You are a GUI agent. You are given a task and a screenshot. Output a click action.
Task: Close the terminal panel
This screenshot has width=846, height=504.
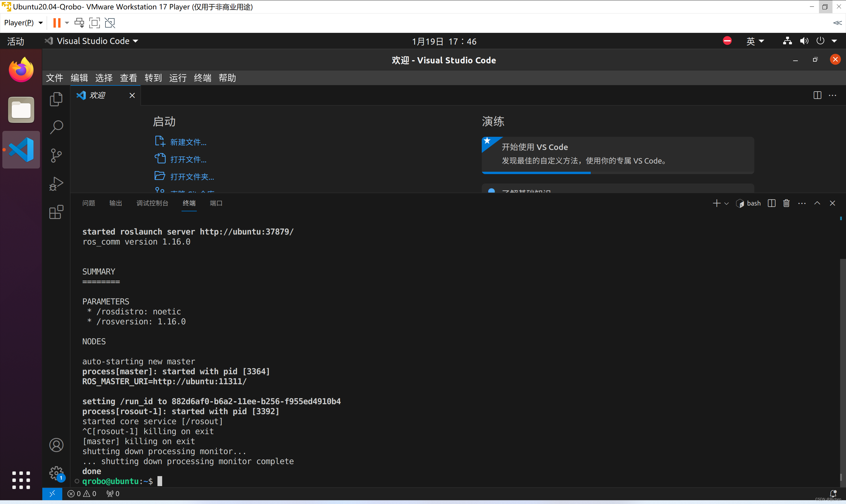click(x=832, y=203)
